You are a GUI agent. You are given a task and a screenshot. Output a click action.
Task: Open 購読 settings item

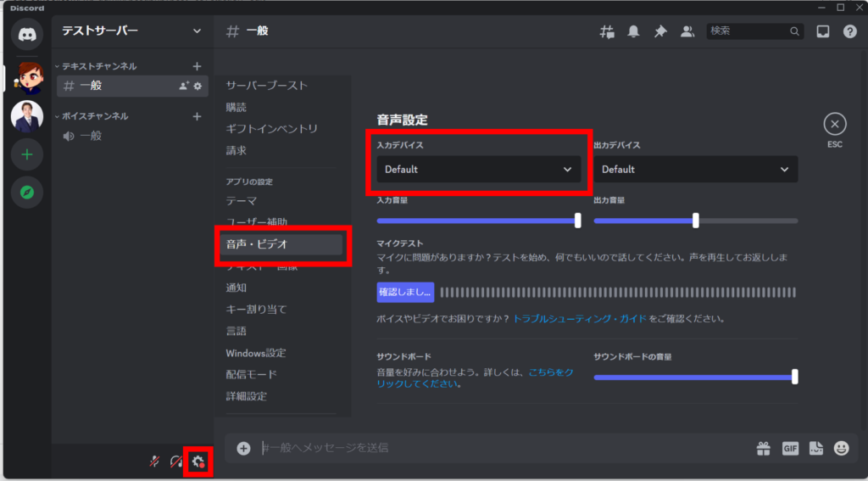(236, 108)
